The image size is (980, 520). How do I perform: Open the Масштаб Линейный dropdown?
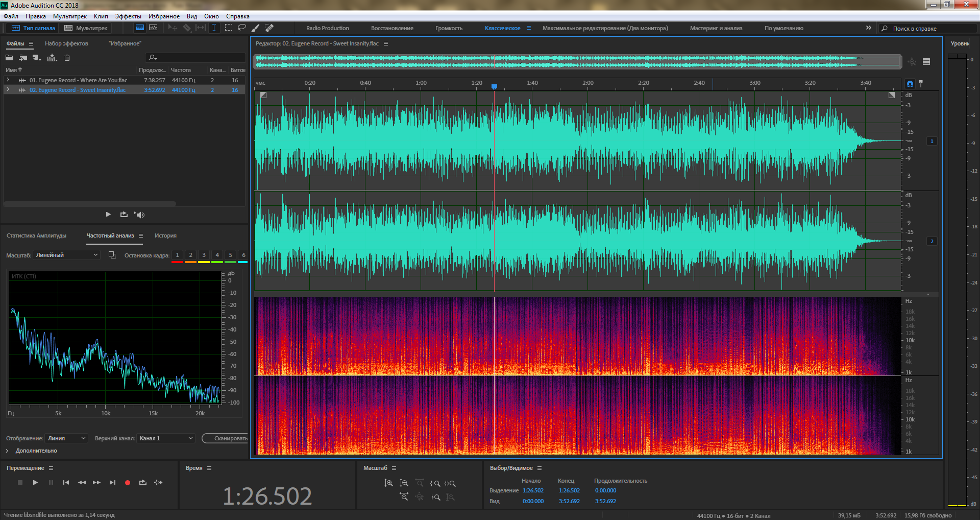pyautogui.click(x=66, y=255)
